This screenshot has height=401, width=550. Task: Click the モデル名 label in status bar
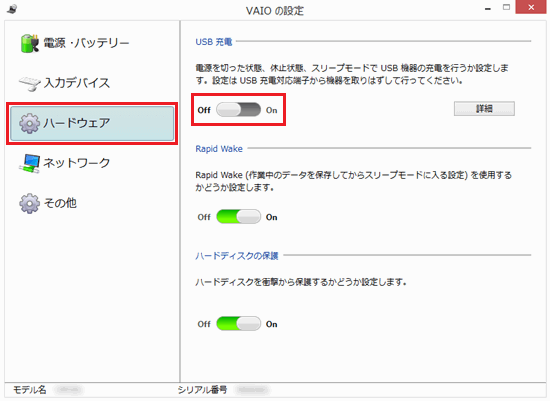tap(29, 390)
